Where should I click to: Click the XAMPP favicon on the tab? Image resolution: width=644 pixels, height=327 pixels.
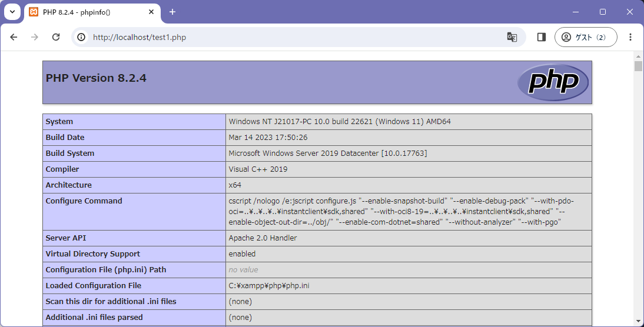click(34, 12)
